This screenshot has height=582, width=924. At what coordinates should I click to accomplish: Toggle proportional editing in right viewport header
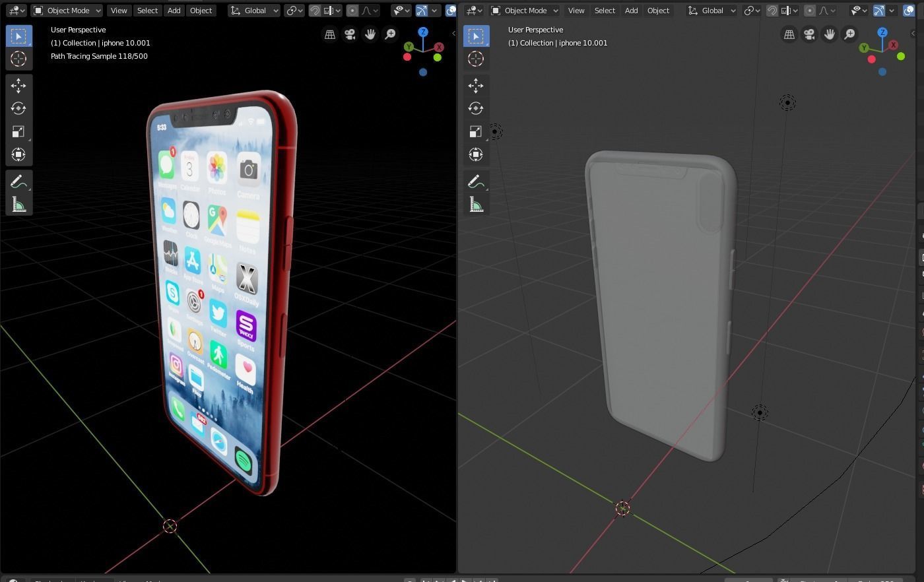click(x=810, y=11)
